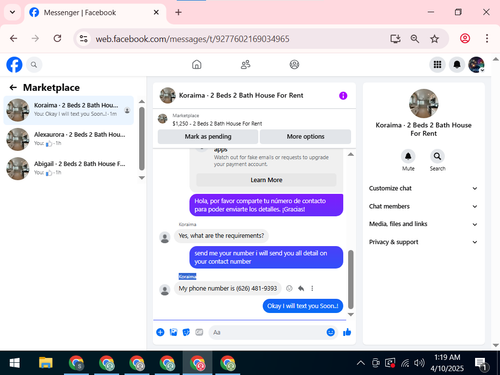
Task: Click the conversation title Koraima header
Action: (x=241, y=95)
